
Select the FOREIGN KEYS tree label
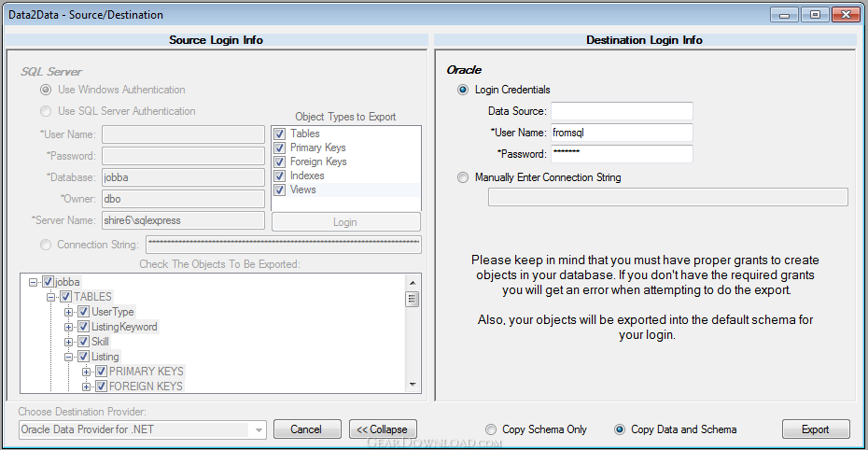pyautogui.click(x=146, y=387)
